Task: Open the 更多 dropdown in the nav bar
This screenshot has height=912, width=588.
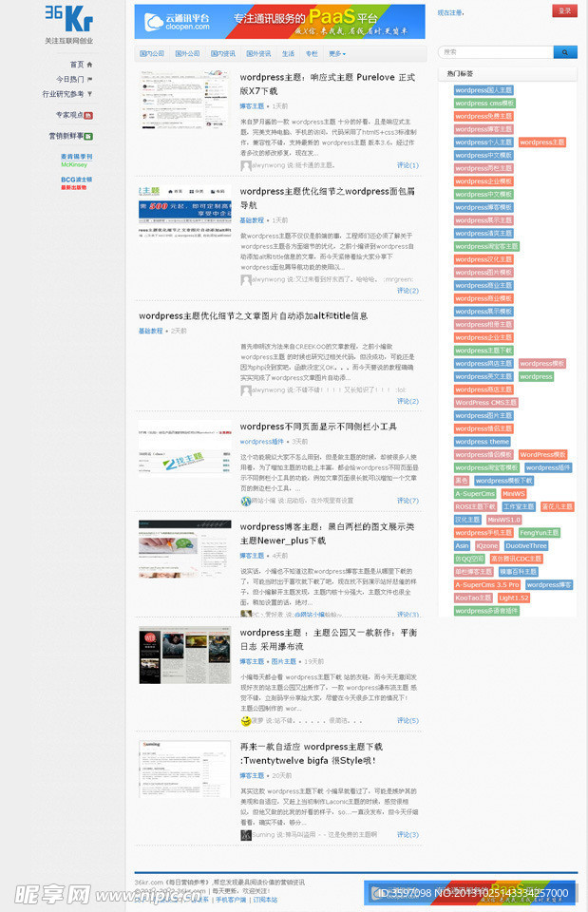Action: (x=337, y=53)
